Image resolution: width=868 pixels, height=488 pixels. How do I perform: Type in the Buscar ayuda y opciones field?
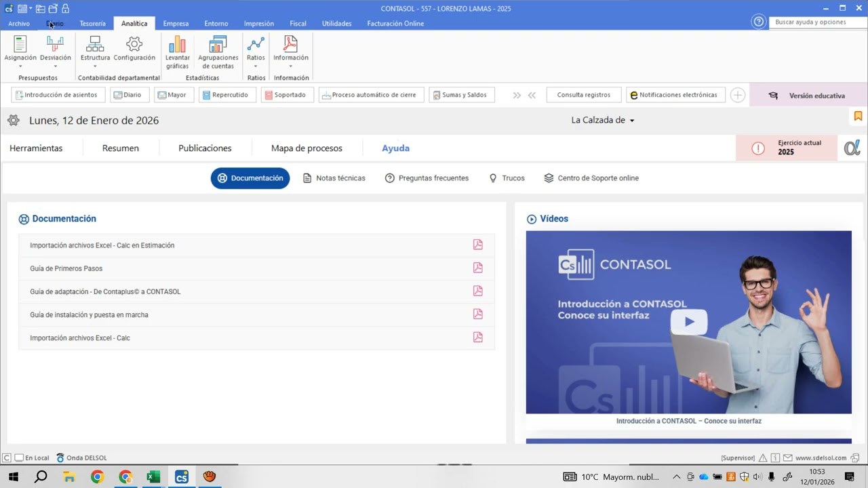pyautogui.click(x=816, y=22)
